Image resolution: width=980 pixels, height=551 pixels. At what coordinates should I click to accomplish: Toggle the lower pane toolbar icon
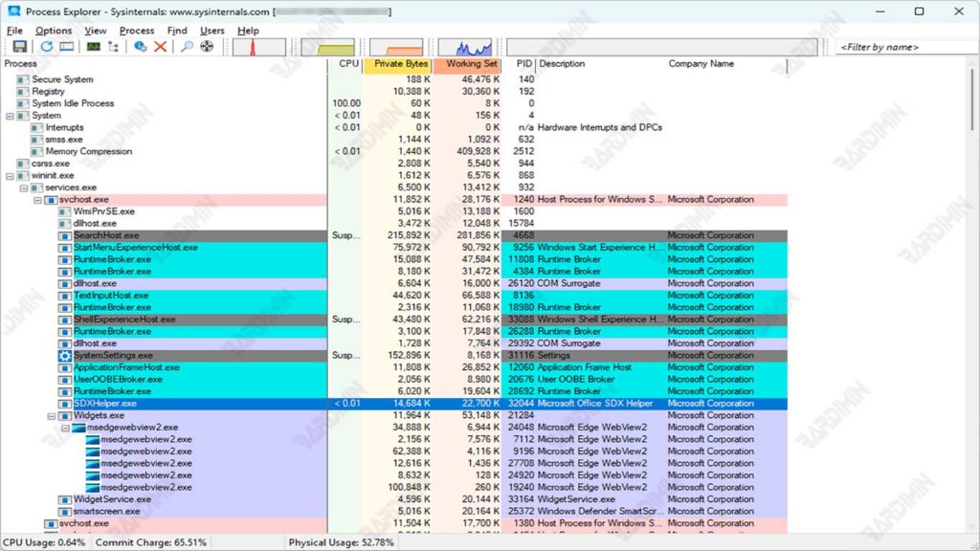pyautogui.click(x=66, y=47)
